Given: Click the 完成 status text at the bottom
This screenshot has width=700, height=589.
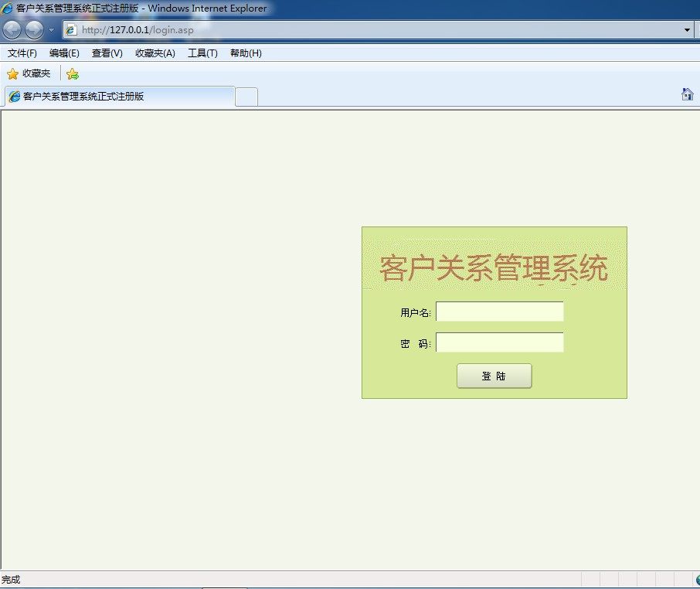Looking at the screenshot, I should tap(12, 580).
